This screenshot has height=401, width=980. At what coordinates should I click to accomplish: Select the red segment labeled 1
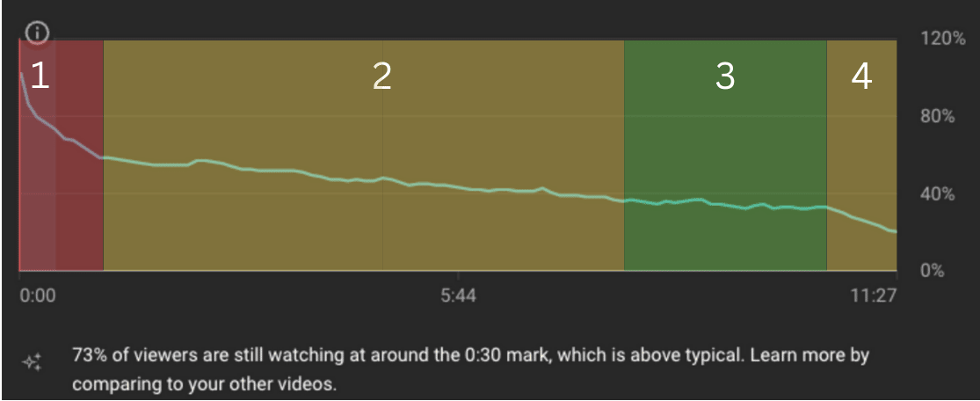tap(62, 155)
